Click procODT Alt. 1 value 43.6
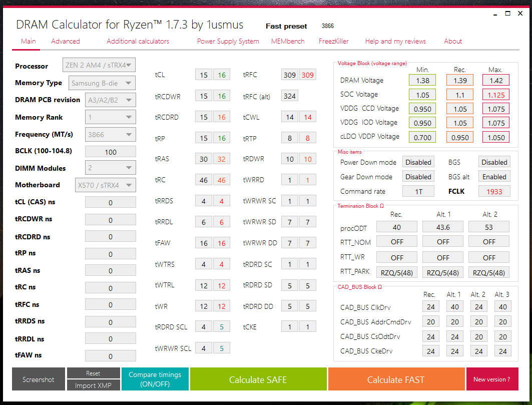The image size is (532, 405). click(443, 227)
